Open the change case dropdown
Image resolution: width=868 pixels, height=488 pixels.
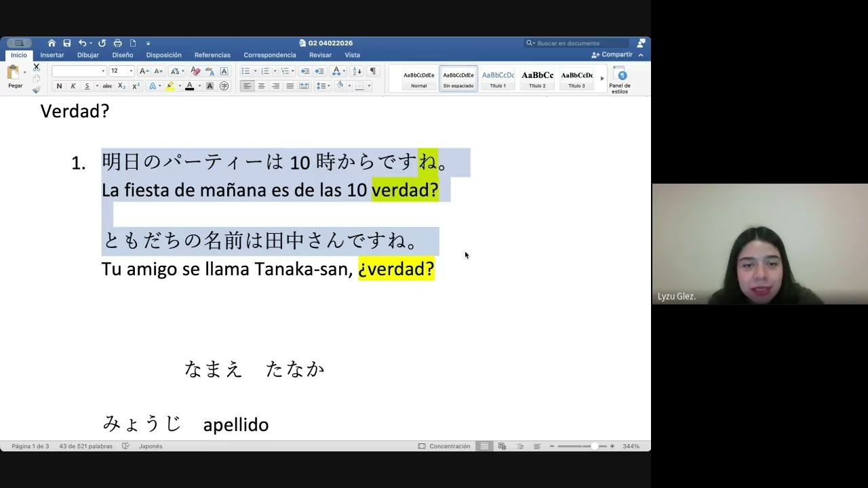pos(176,71)
